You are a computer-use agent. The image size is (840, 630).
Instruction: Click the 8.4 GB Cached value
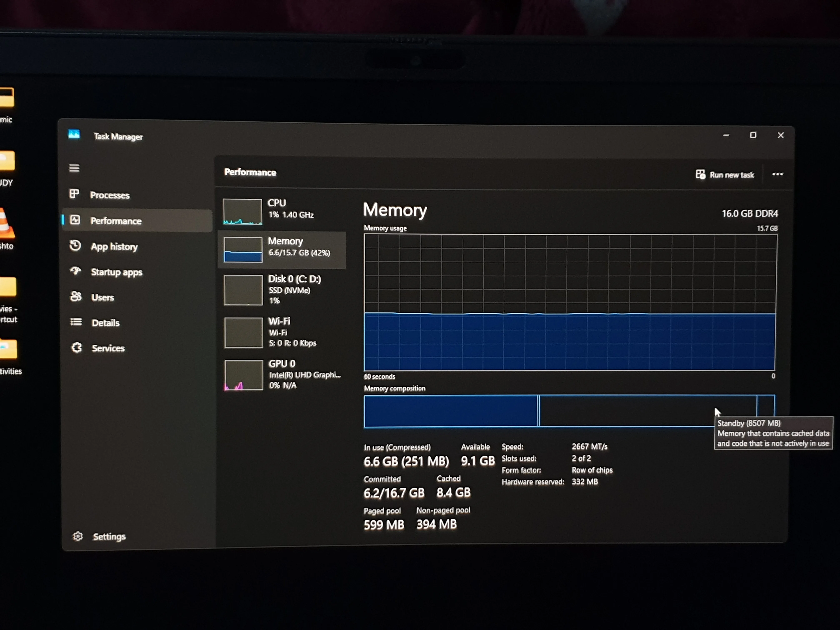(x=453, y=492)
